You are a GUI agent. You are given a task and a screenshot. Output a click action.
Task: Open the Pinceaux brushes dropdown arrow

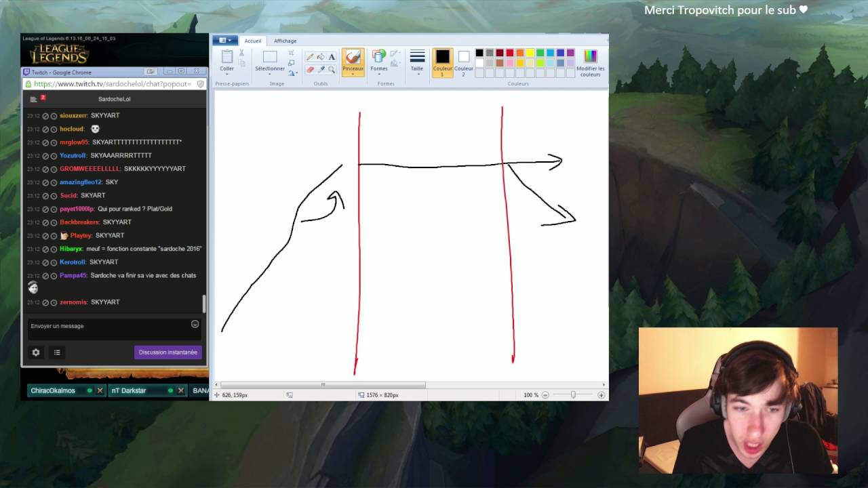353,74
